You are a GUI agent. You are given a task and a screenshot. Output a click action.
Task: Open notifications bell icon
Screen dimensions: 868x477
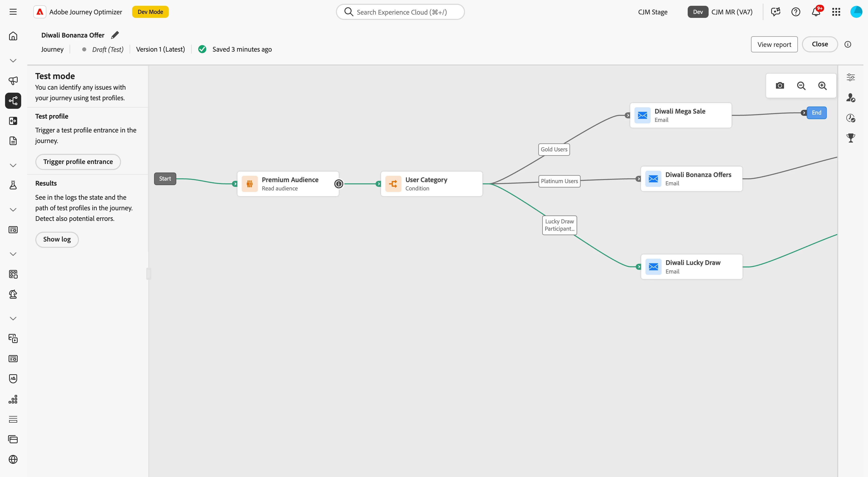pyautogui.click(x=816, y=12)
